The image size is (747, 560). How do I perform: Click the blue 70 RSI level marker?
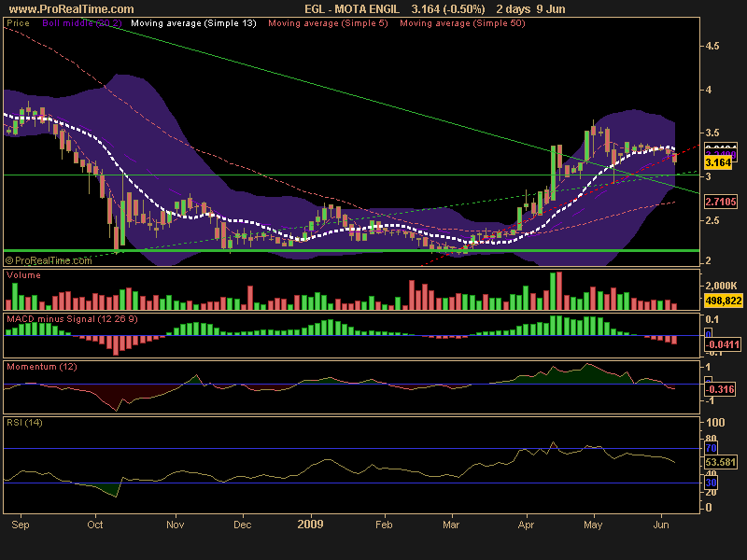click(709, 449)
